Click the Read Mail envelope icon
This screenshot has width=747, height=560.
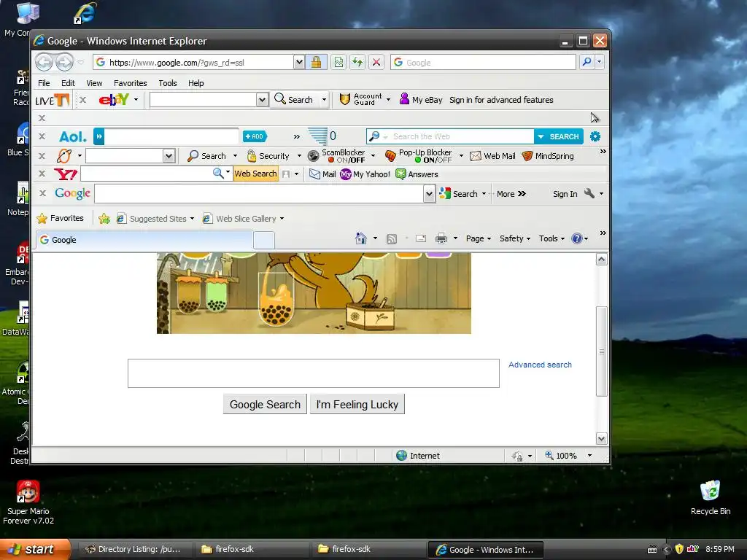421,238
